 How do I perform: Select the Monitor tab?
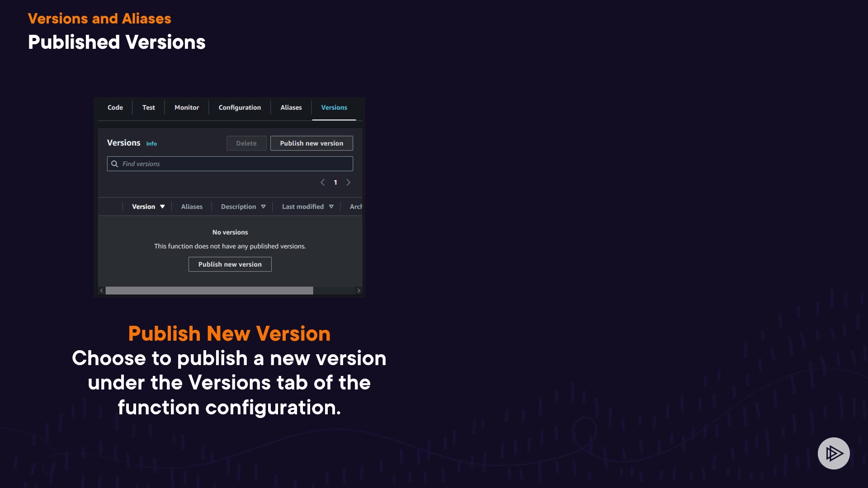pos(187,108)
